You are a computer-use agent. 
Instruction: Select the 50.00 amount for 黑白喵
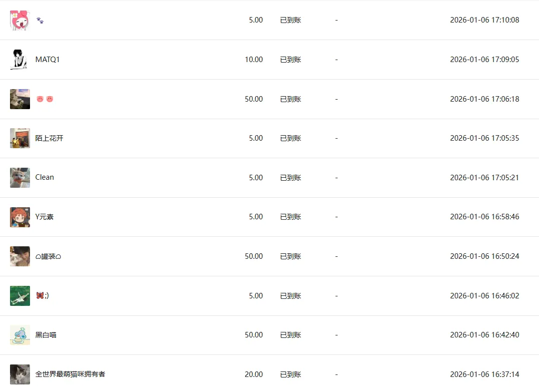click(254, 335)
